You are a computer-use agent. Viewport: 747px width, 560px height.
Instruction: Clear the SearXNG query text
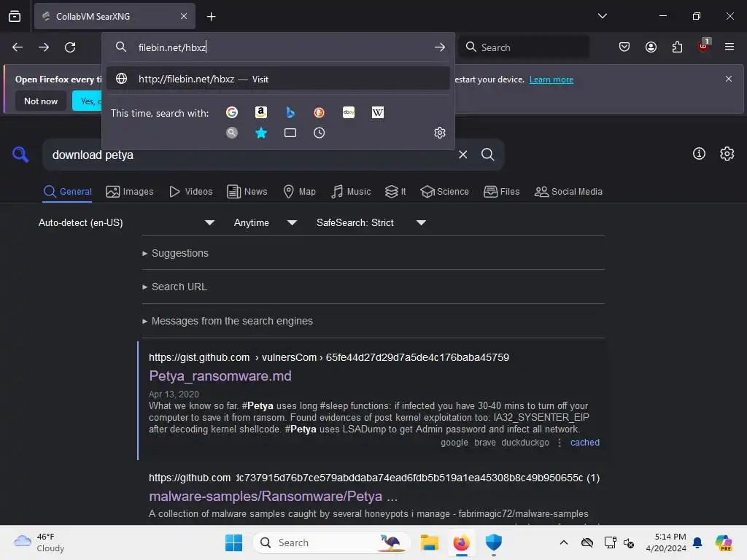point(463,155)
